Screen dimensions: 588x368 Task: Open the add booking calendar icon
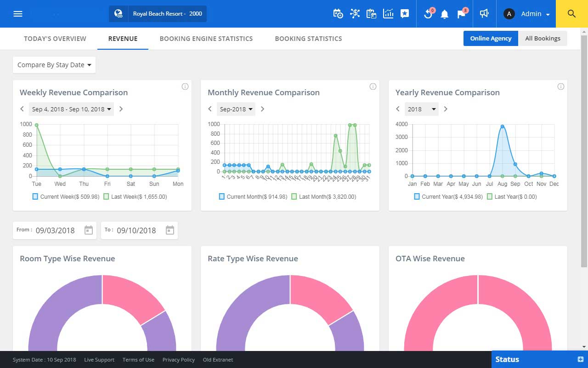coord(338,14)
